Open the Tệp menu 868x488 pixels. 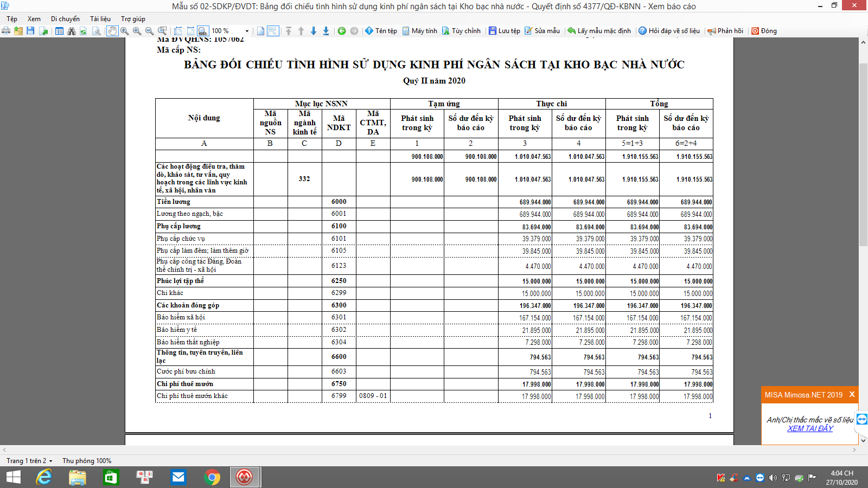pyautogui.click(x=12, y=19)
